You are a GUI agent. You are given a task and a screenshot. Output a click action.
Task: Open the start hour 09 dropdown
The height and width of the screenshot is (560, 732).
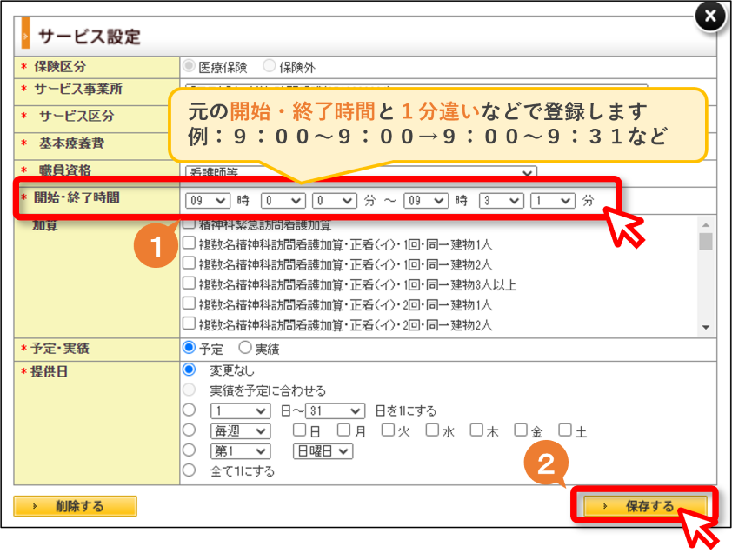click(x=207, y=201)
